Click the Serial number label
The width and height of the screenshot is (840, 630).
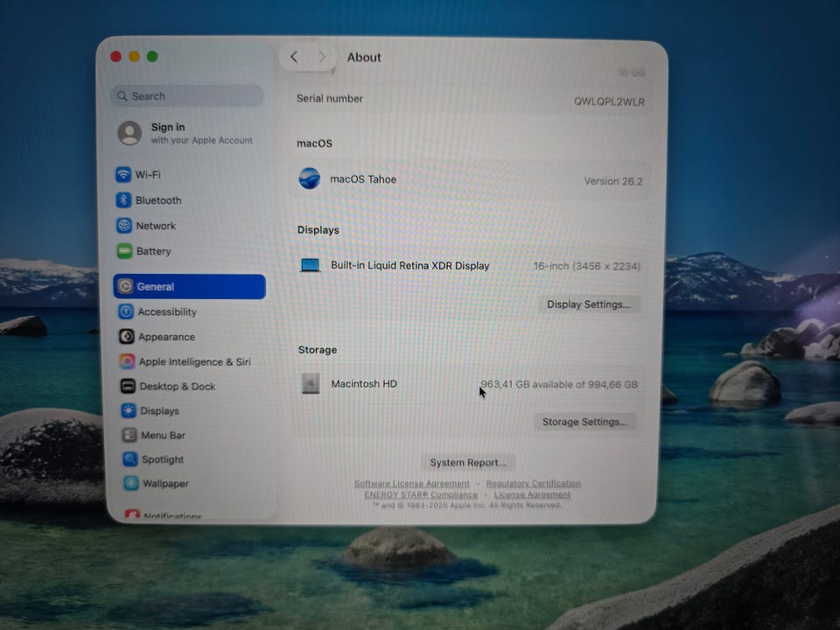330,99
